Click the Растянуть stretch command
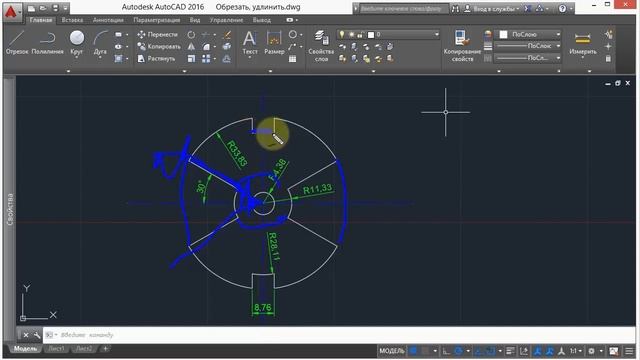 pos(156,59)
